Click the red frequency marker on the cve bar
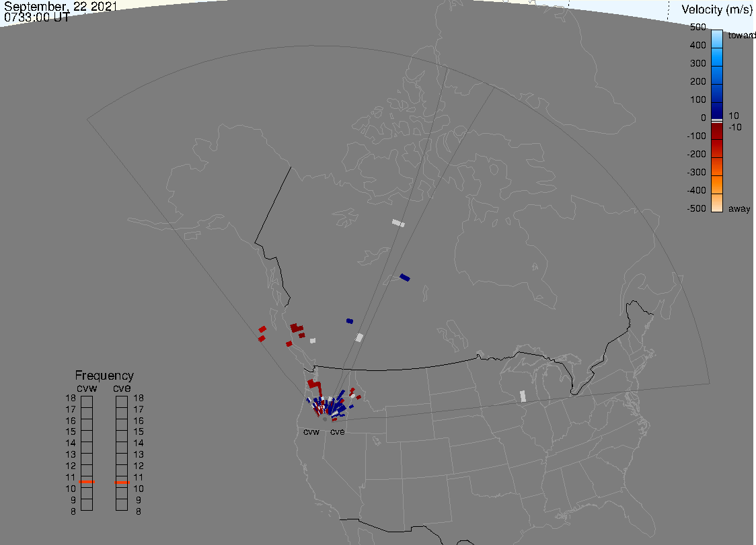This screenshot has width=756, height=545. pos(122,483)
